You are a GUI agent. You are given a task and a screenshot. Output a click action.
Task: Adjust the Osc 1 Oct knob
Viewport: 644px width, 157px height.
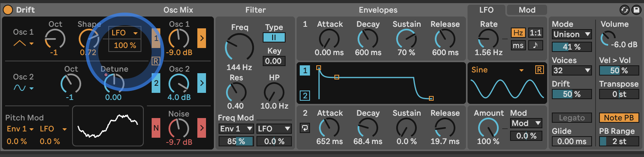coord(55,39)
